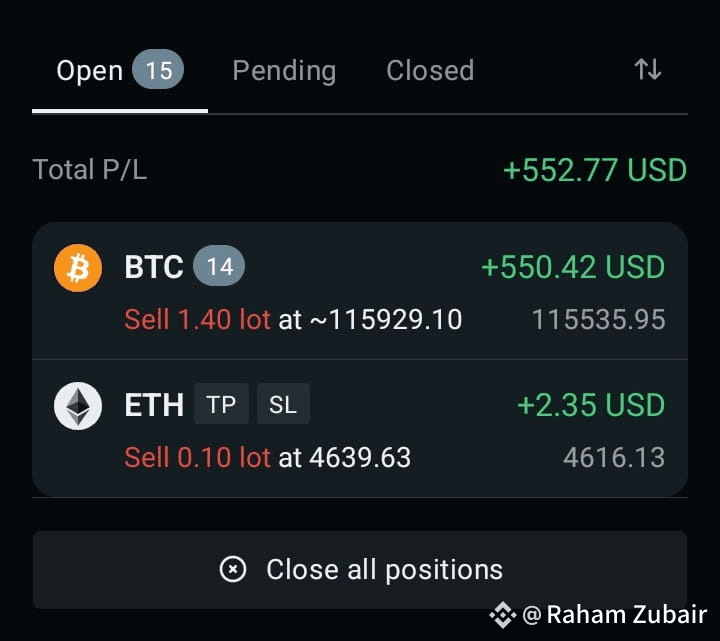The image size is (720, 641).
Task: Expand the BTC grouped positions badge 14
Action: point(219,266)
